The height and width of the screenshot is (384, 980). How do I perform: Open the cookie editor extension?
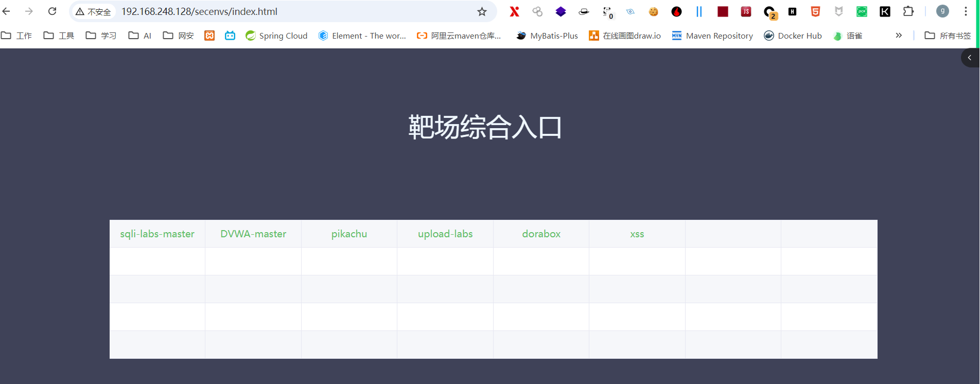click(x=653, y=11)
